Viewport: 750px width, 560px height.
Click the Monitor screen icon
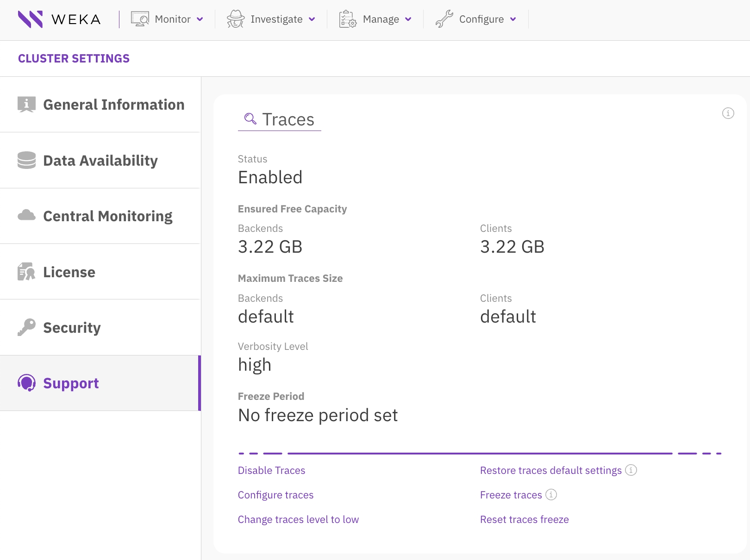[140, 19]
